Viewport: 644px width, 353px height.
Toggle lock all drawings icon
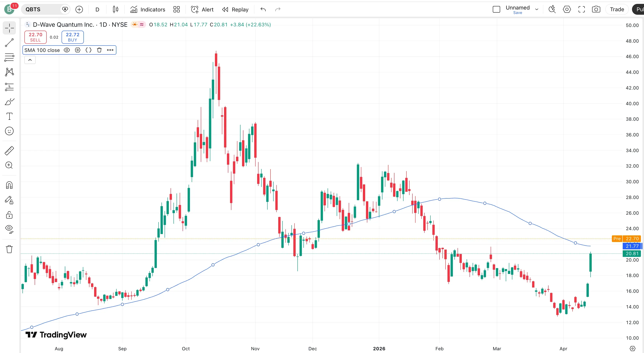coord(9,215)
